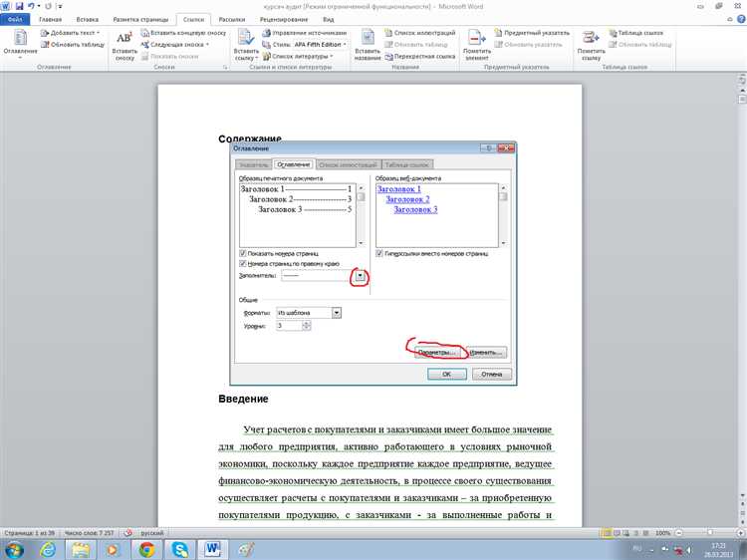
Task: Select the Оглавление tab in dialog
Action: pos(294,164)
